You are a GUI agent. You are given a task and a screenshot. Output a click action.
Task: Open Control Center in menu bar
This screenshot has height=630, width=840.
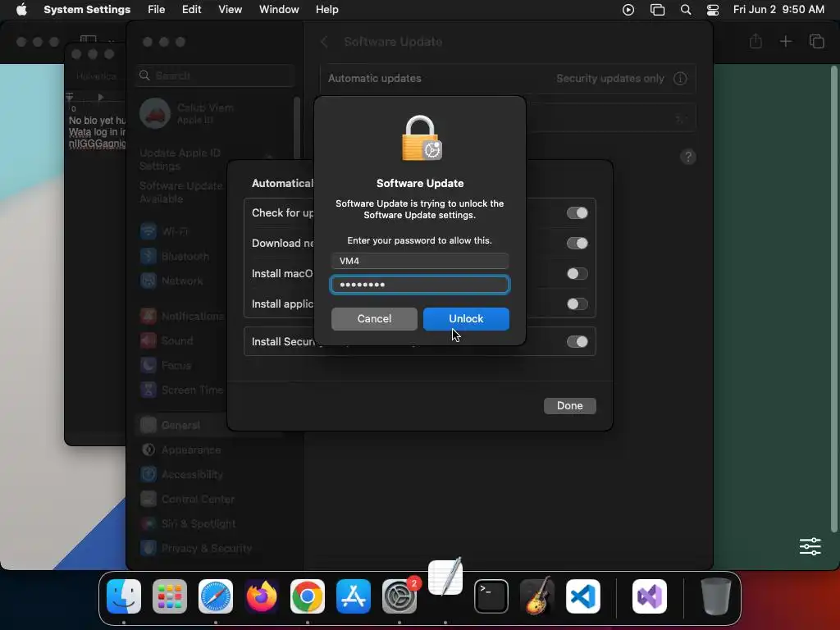713,10
